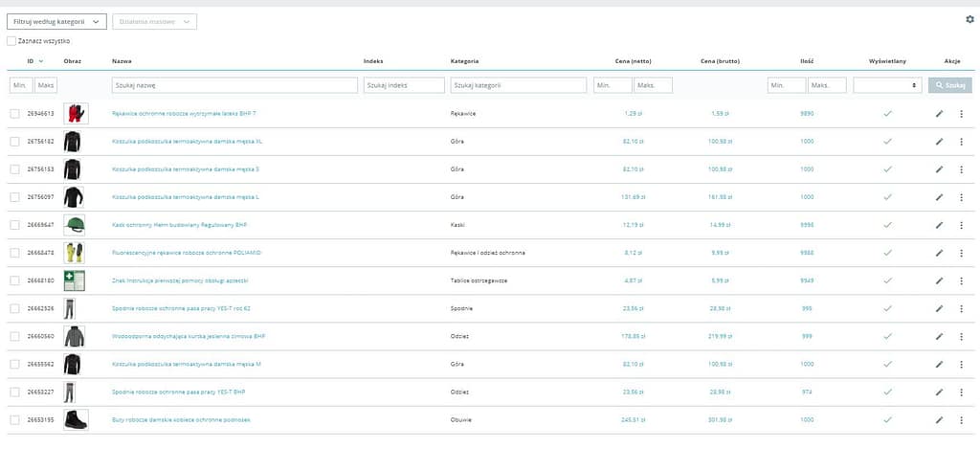The image size is (980, 449).
Task: Open the Kask ochronny Hełm budowlany product link
Action: (179, 225)
